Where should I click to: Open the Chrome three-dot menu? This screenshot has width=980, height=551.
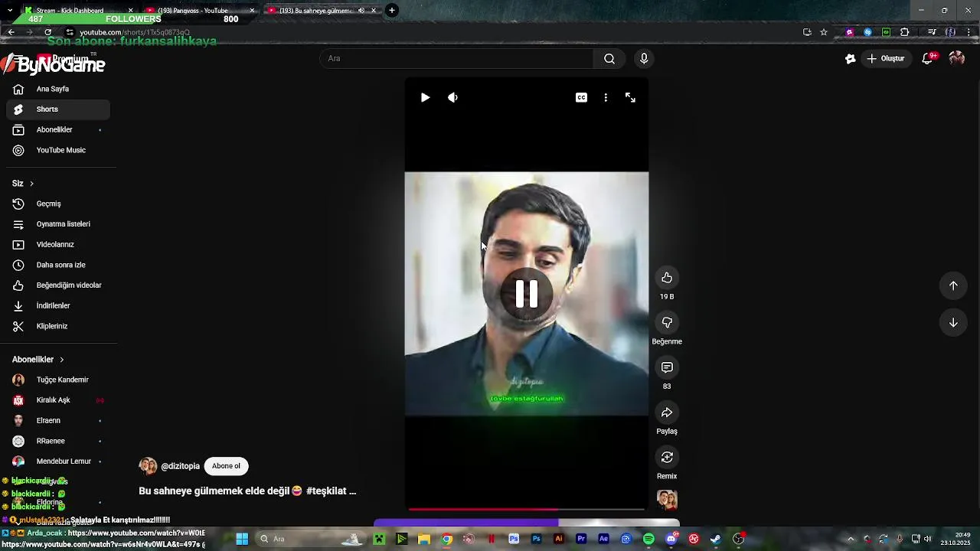click(969, 32)
